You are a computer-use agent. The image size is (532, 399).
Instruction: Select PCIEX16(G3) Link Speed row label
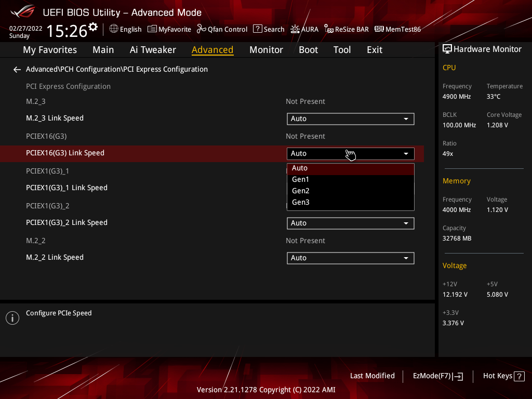point(65,153)
